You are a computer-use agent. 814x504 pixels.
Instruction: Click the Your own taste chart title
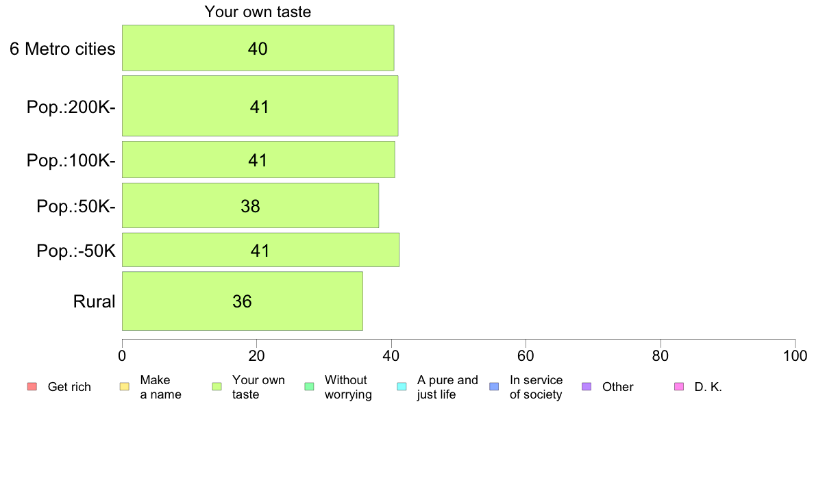coord(258,12)
